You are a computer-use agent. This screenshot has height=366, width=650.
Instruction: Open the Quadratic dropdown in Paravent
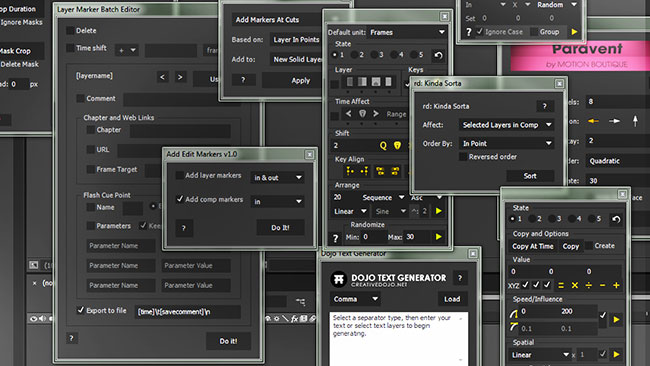(618, 161)
